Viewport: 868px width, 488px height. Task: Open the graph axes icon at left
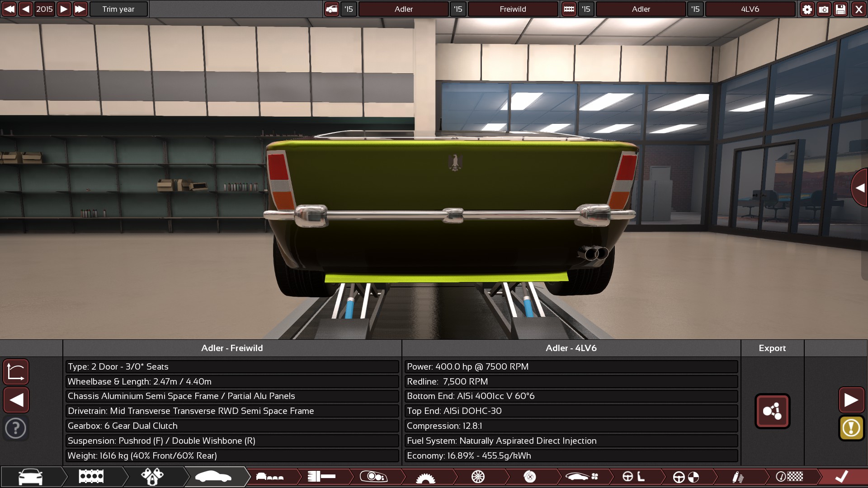pos(16,372)
